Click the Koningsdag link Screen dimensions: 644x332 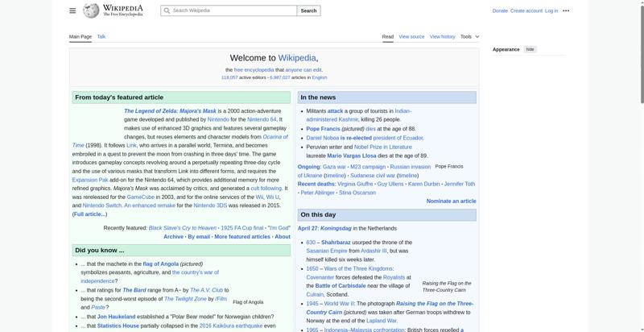(336, 229)
